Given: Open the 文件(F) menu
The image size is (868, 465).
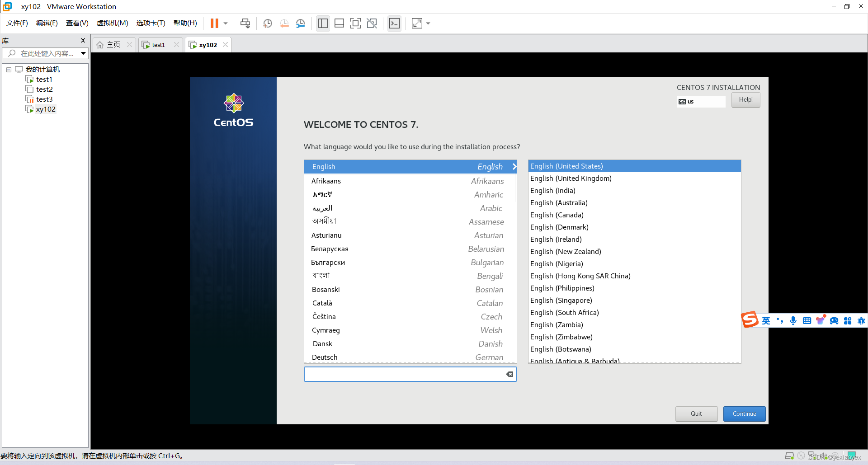Looking at the screenshot, I should (17, 23).
